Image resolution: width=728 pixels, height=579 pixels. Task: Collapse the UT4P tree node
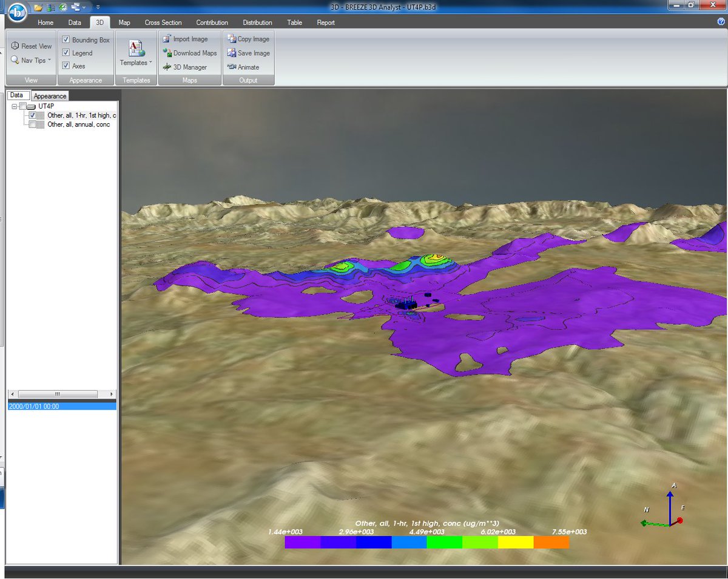point(14,106)
